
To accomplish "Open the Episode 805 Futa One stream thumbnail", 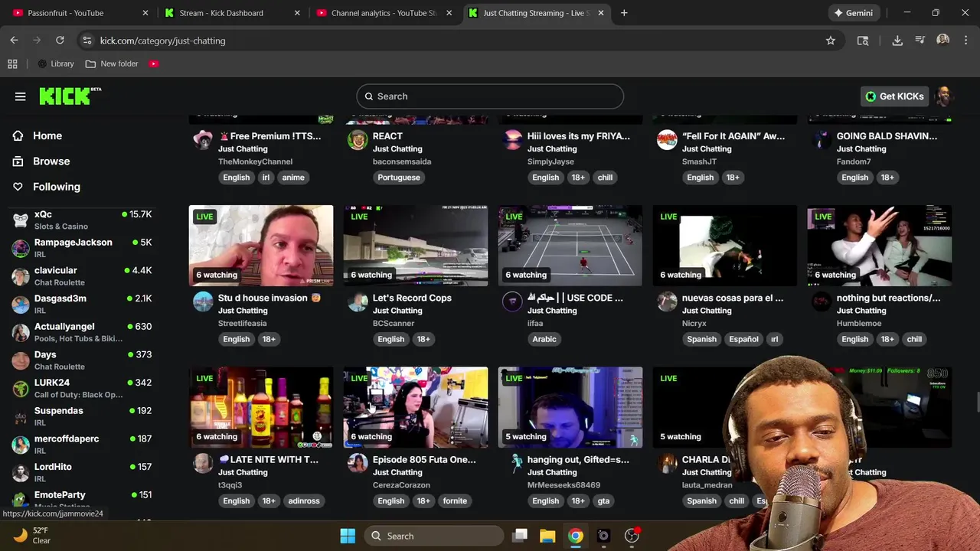I will (x=416, y=407).
